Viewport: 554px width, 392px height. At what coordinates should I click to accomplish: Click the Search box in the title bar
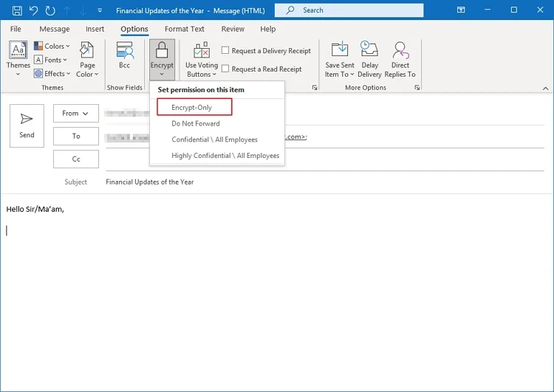point(349,10)
